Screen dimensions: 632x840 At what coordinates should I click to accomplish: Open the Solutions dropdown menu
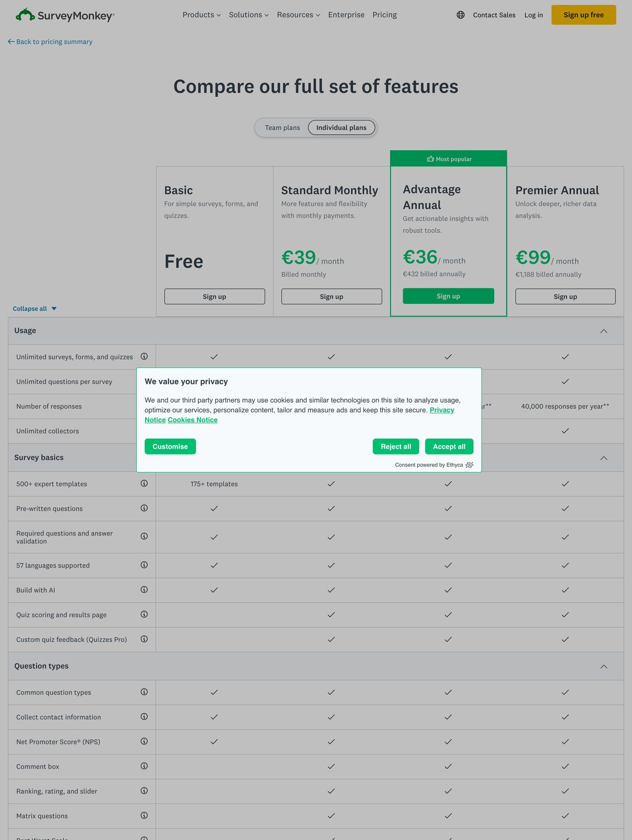[x=249, y=15]
